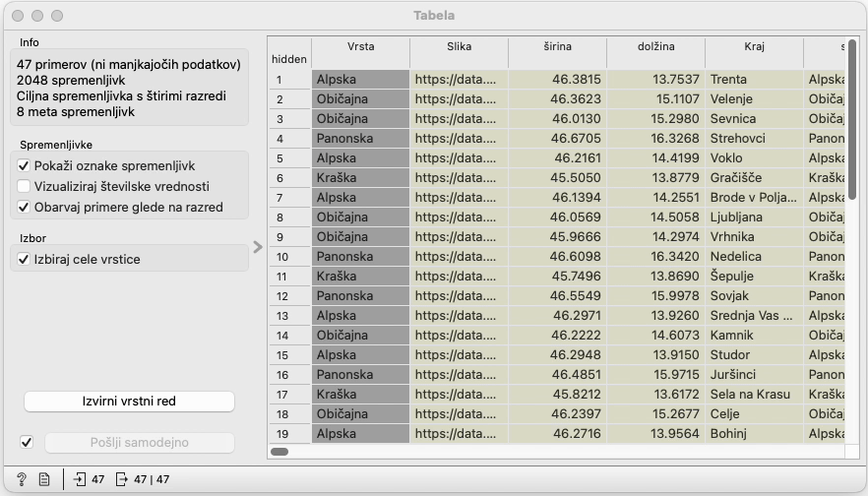The height and width of the screenshot is (496, 868).
Task: Enable 'Vizualiziraj številske vrednosti' checkbox
Action: click(25, 186)
